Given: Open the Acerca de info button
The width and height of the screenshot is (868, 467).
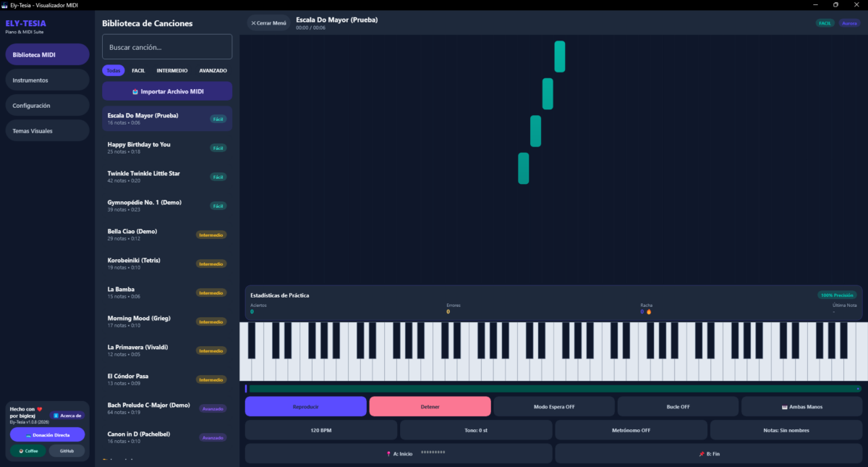Looking at the screenshot, I should pos(67,416).
